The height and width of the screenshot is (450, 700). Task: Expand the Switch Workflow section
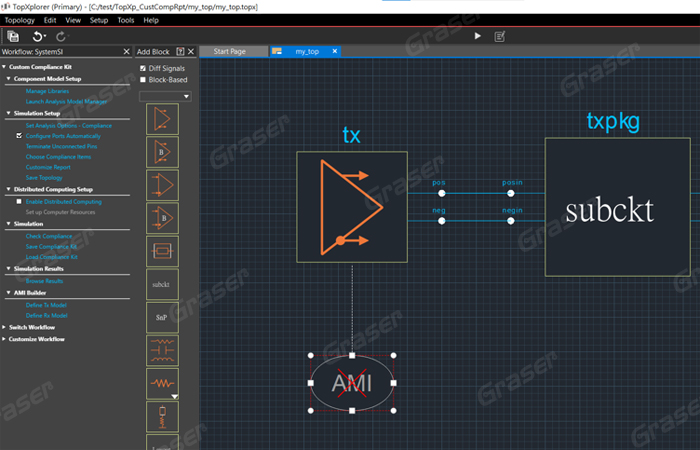[4, 327]
